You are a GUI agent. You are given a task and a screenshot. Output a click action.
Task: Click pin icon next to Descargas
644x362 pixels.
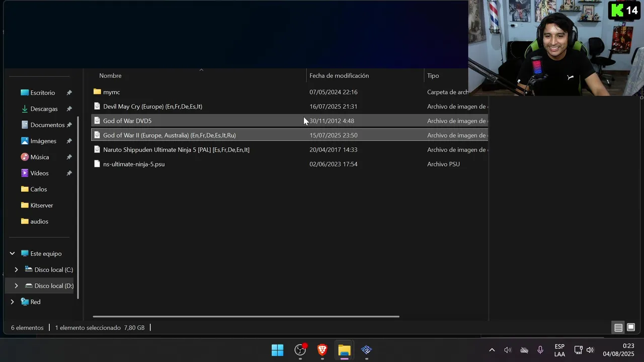tap(69, 109)
